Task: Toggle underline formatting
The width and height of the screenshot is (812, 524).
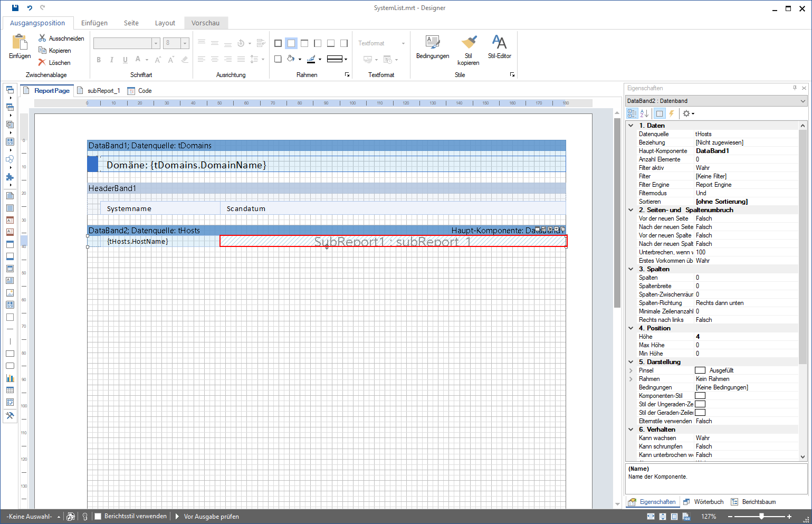Action: point(125,60)
